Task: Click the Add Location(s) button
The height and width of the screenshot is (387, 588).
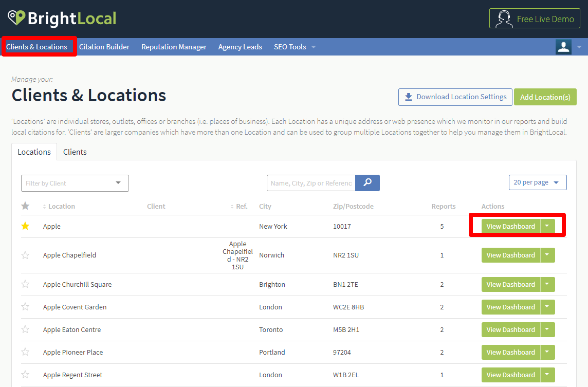Action: point(545,97)
